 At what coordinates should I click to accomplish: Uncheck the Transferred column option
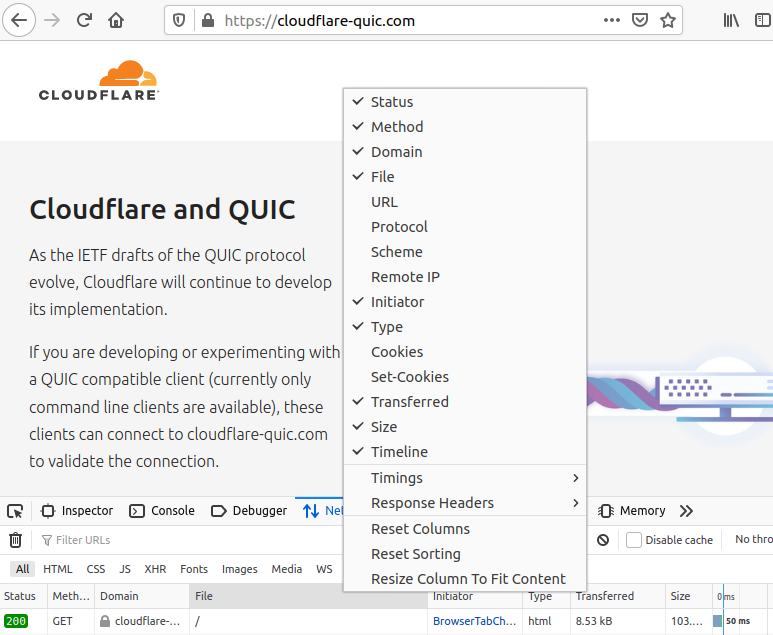[x=465, y=402]
